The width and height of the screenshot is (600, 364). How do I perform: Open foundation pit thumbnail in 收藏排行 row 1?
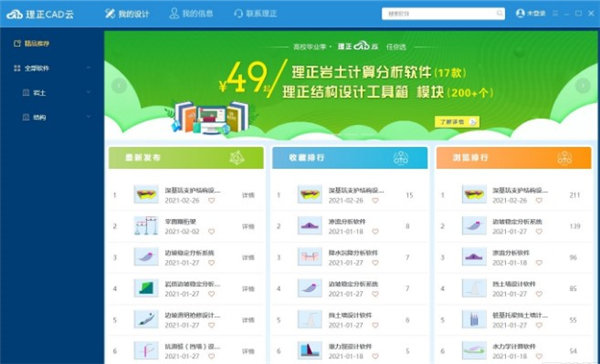click(310, 194)
